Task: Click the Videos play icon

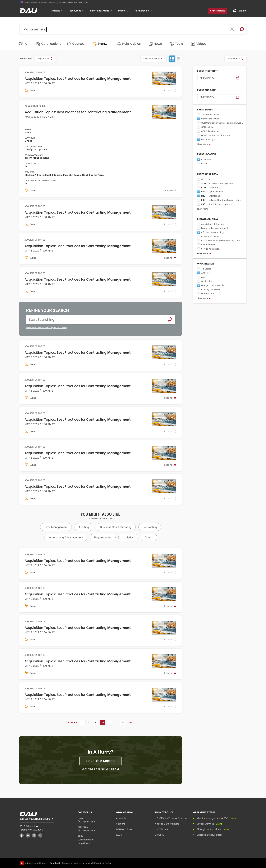Action: click(x=193, y=44)
